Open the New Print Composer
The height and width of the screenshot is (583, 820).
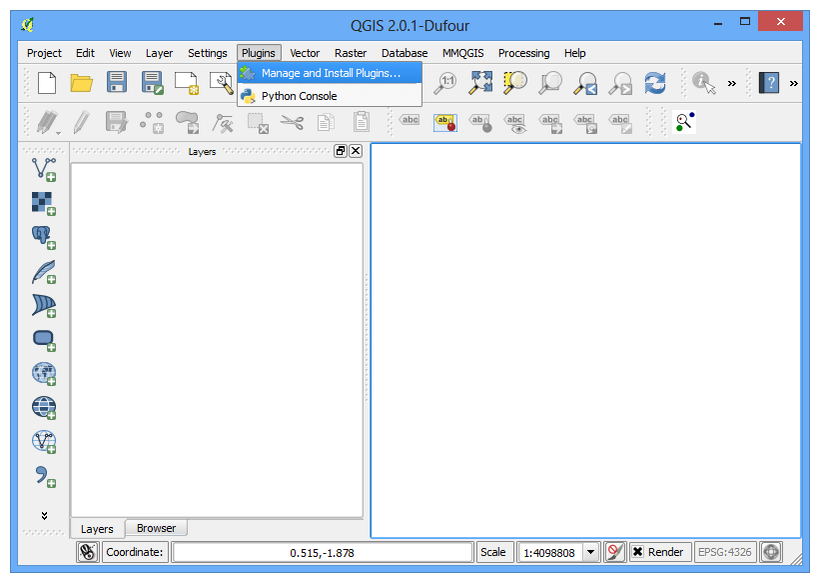pos(187,83)
